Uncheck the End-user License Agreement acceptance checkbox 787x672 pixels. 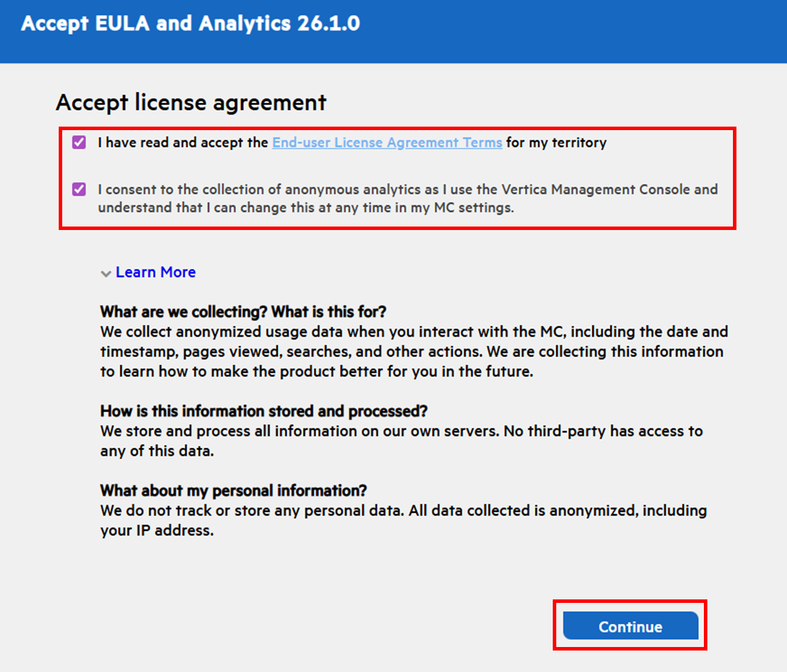(x=79, y=142)
